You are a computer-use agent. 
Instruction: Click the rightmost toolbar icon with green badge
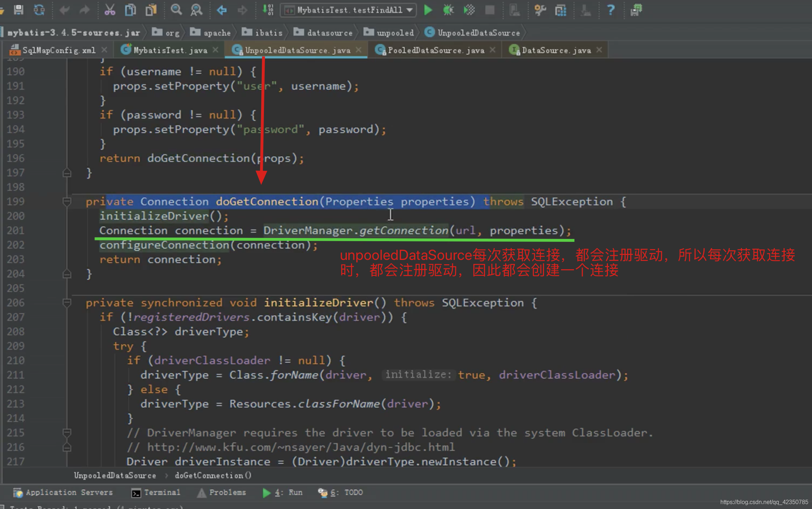tap(636, 10)
